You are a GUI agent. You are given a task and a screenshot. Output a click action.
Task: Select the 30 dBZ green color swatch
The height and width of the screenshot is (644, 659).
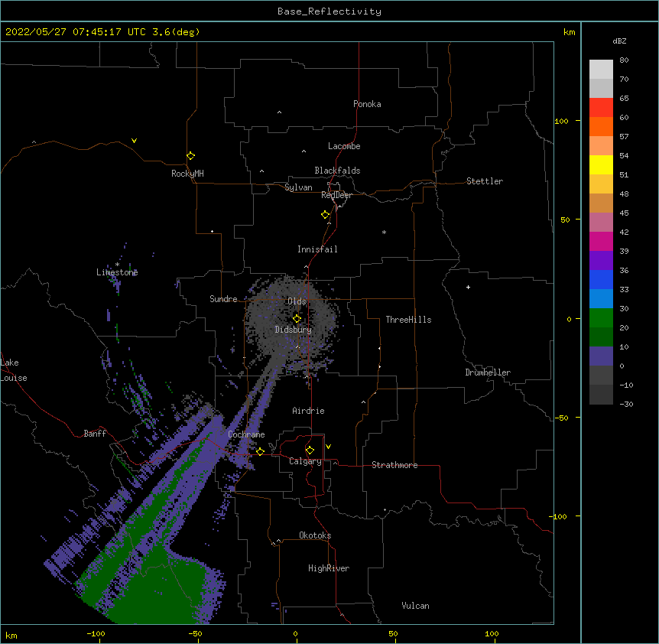click(x=601, y=318)
